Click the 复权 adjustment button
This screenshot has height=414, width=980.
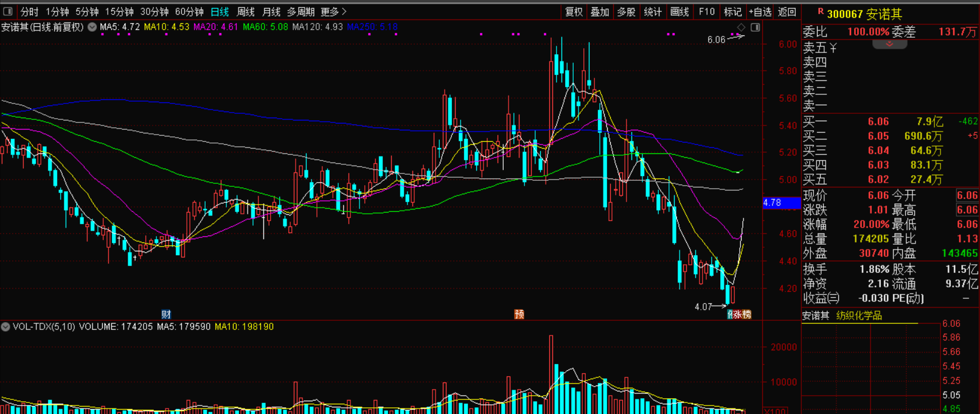pos(574,12)
